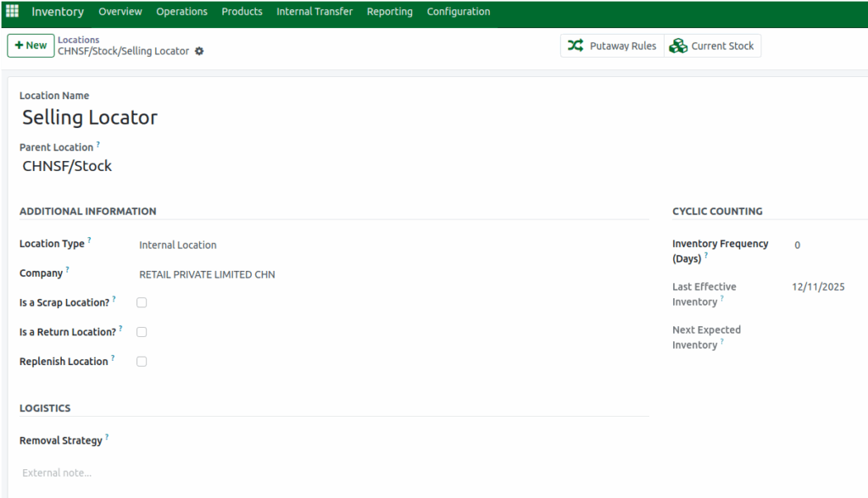
Task: Check the Is a Return Location box
Action: pyautogui.click(x=141, y=331)
